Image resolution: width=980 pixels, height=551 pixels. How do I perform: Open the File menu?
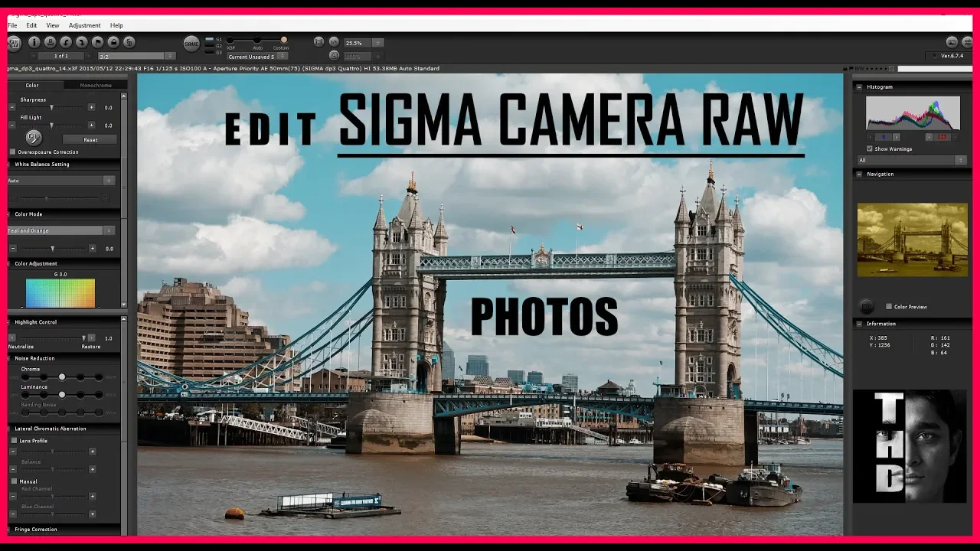12,25
